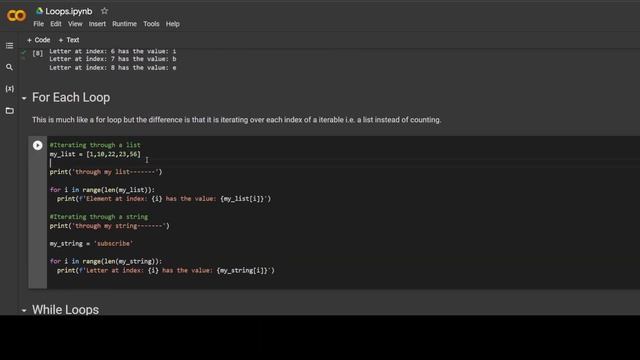This screenshot has height=360, width=640.
Task: Click the While Loops heading
Action: 65,310
